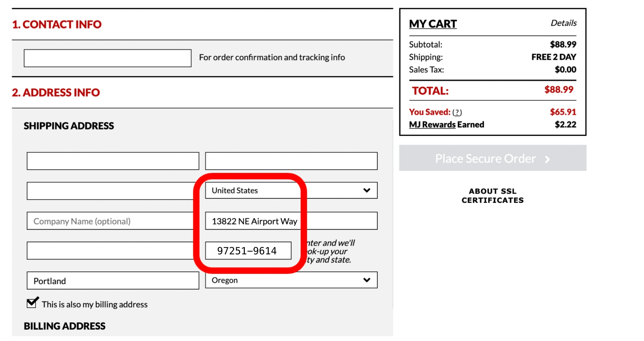This screenshot has width=644, height=341.
Task: Click the ZIP code field 97251-9614
Action: (x=248, y=251)
